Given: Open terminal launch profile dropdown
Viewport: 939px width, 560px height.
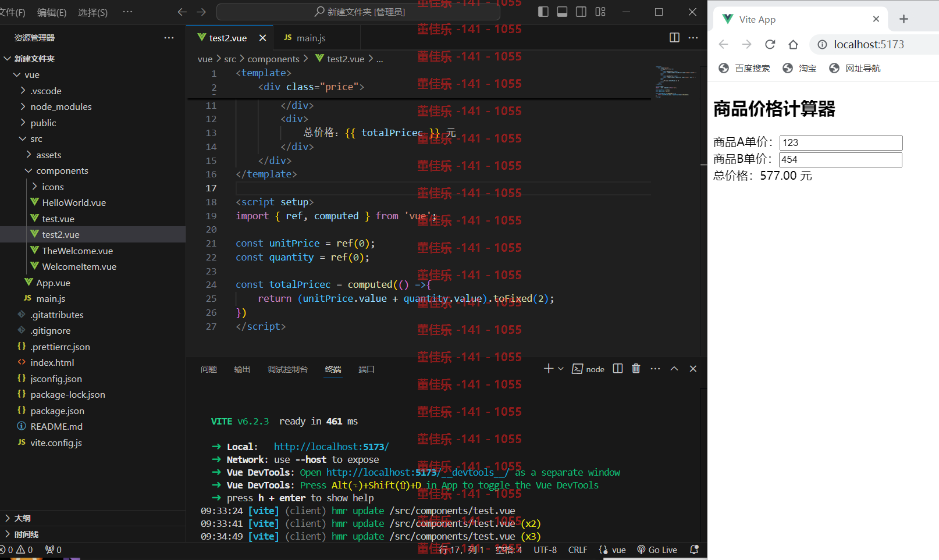Looking at the screenshot, I should [x=561, y=369].
